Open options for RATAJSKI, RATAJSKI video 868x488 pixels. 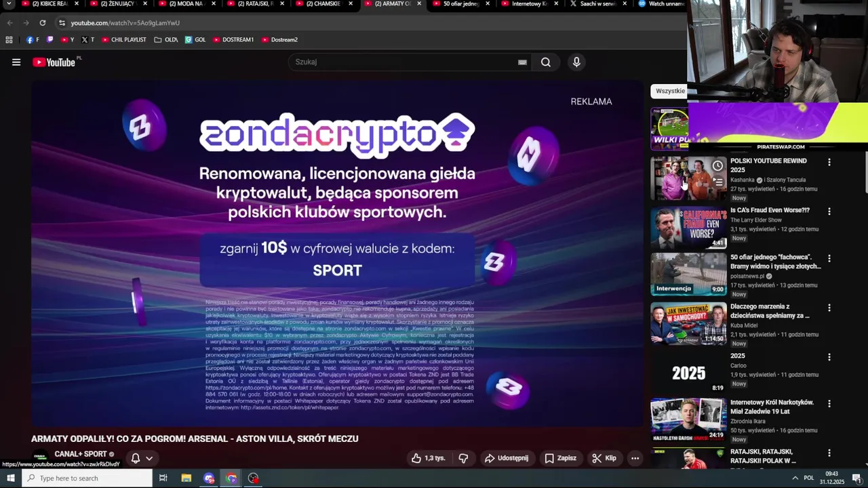pos(829,453)
